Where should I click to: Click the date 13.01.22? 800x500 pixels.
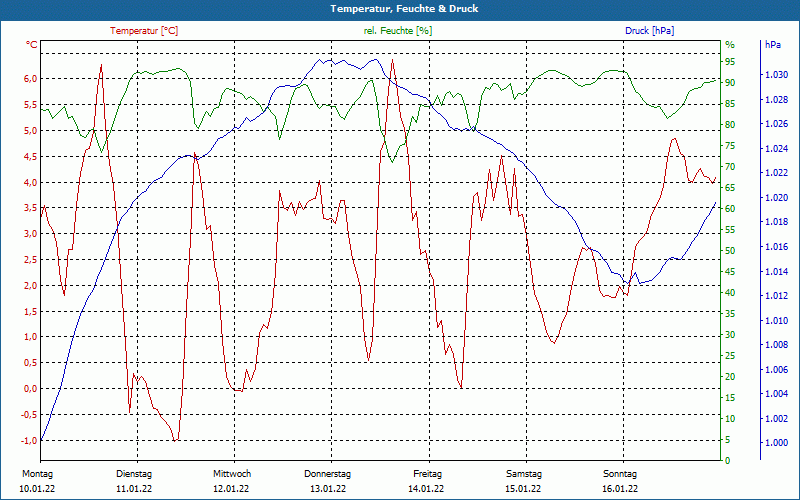[328, 489]
